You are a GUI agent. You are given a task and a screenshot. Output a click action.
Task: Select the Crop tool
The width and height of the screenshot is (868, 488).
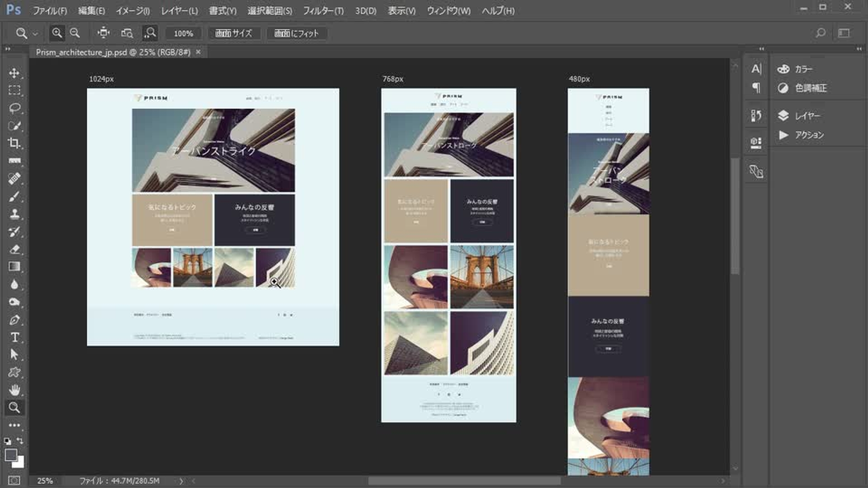(x=14, y=143)
